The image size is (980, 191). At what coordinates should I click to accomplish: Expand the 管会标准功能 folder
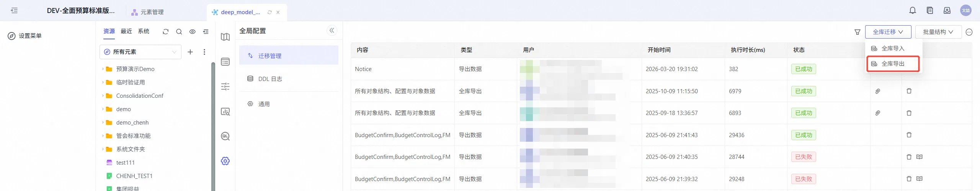(x=103, y=136)
